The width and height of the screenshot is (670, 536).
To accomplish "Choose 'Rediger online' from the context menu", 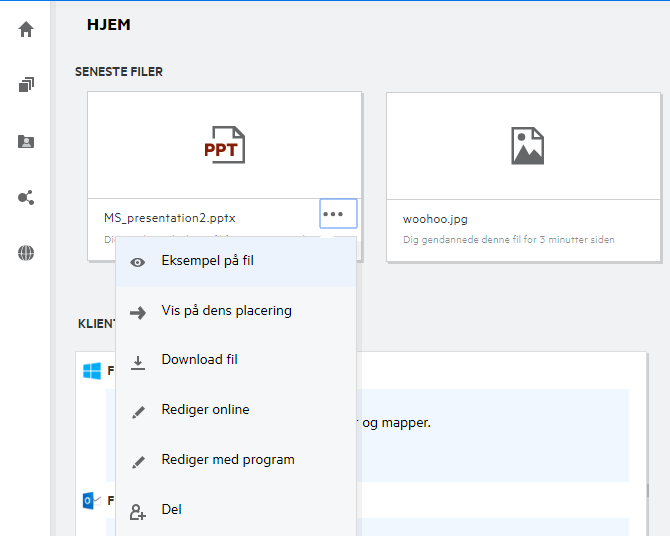I will tap(205, 410).
